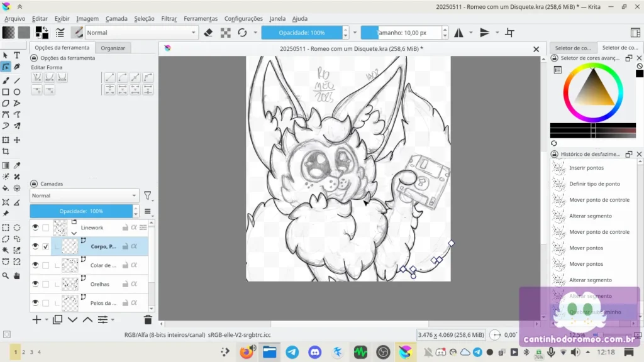Toggle vertical mirror tool
The height and width of the screenshot is (362, 644).
[x=485, y=33]
